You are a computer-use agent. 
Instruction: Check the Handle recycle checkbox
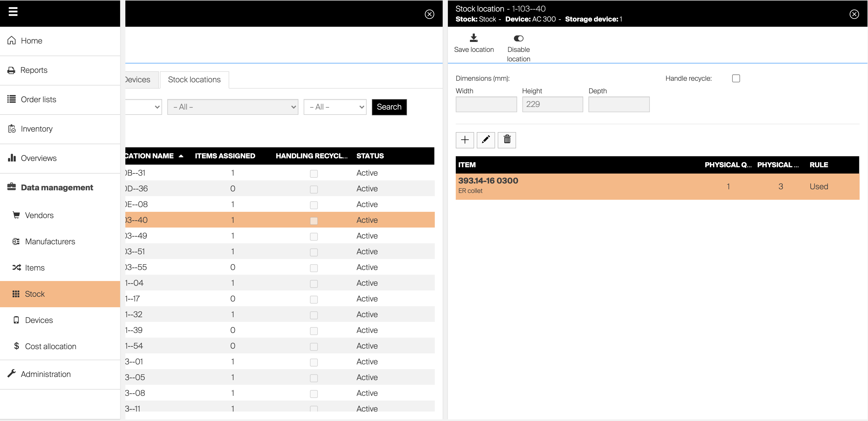(x=736, y=78)
